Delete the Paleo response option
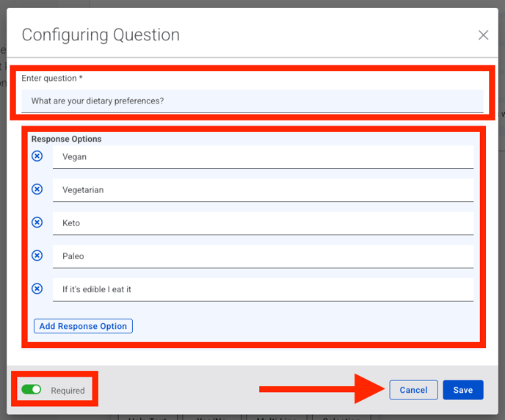 point(37,256)
